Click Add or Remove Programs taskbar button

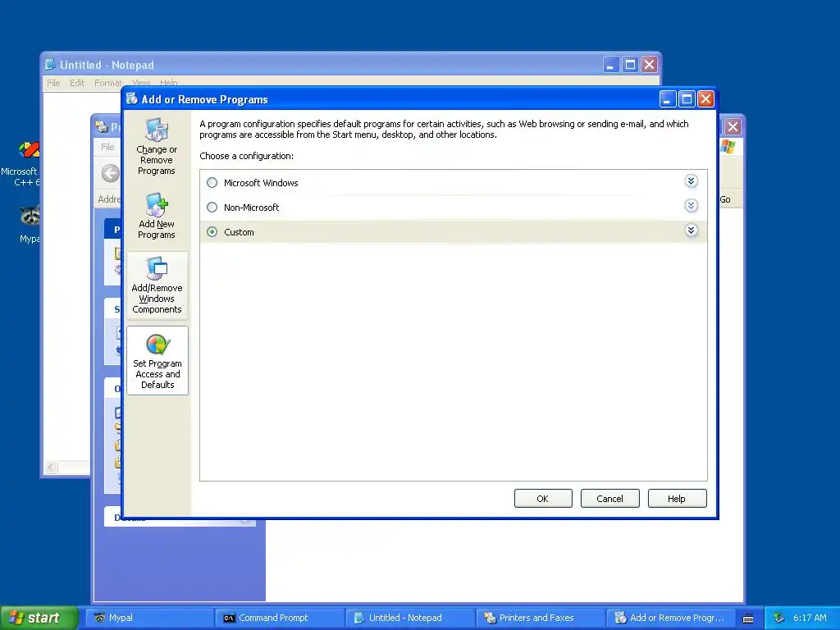click(x=671, y=618)
